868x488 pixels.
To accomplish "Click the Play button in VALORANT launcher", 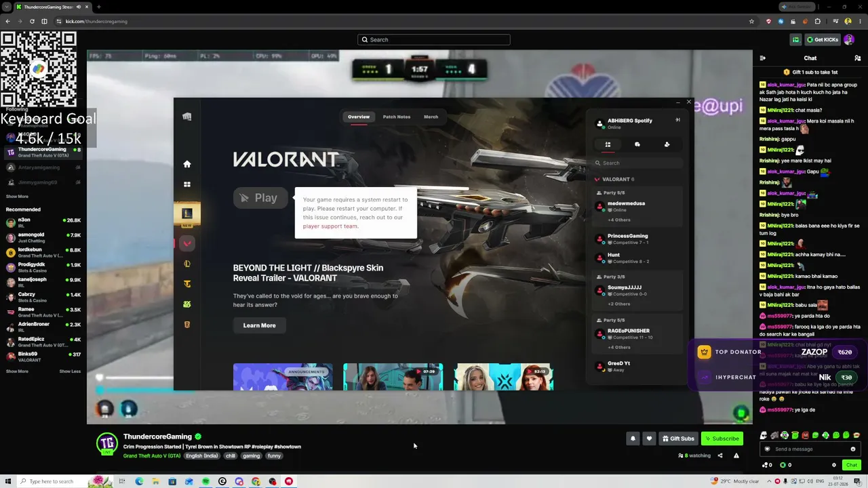I will (x=260, y=198).
